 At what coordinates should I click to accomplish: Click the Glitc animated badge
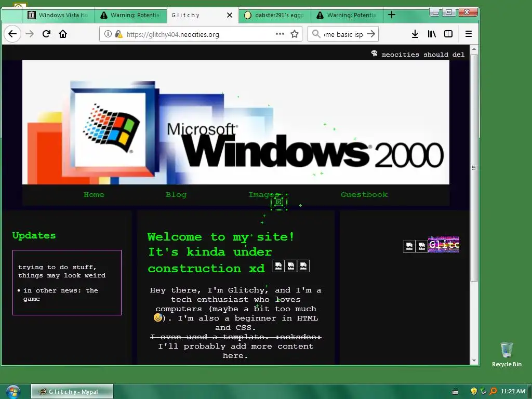444,244
